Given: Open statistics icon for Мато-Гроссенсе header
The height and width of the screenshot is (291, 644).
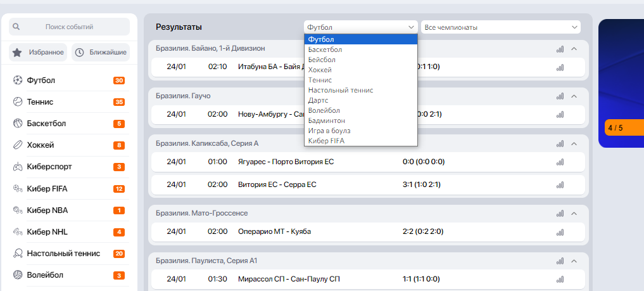Looking at the screenshot, I should point(560,214).
